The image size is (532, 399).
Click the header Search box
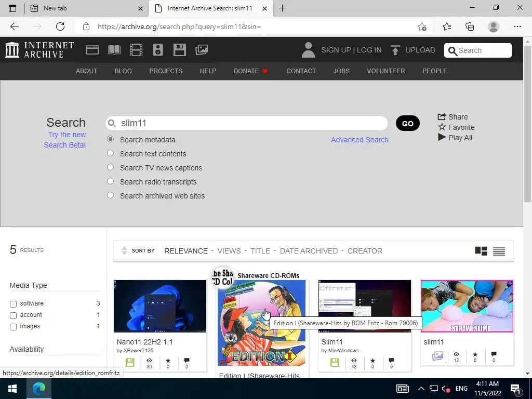478,50
